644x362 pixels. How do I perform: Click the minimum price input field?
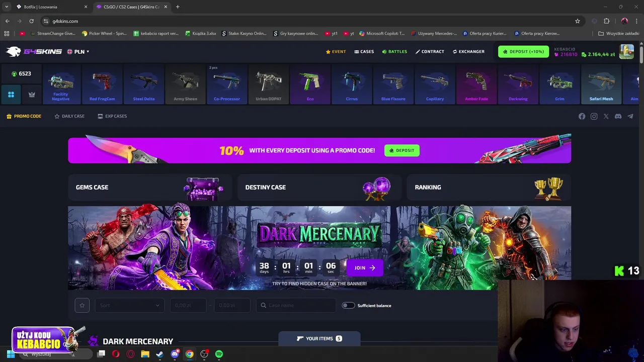[188, 305]
